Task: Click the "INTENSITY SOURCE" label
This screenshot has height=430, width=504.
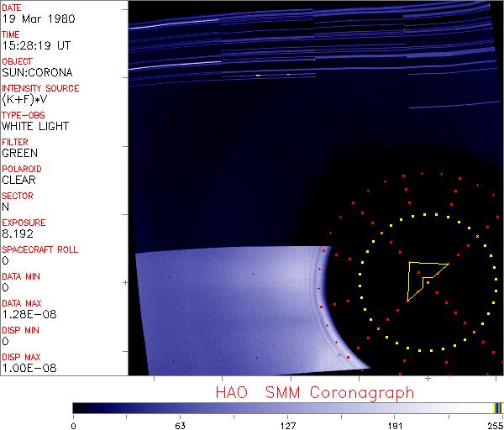Action: (x=40, y=88)
